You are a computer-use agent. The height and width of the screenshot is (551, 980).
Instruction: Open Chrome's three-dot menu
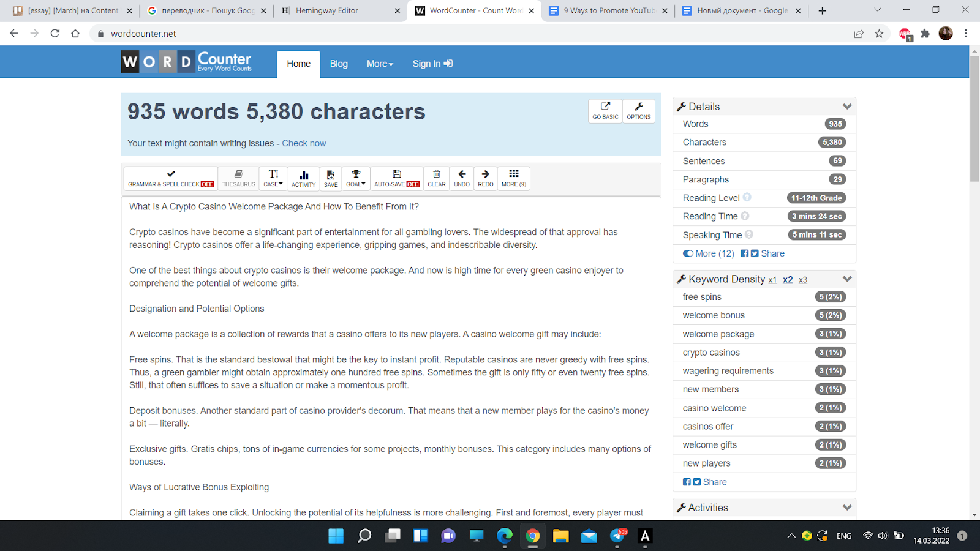(966, 34)
